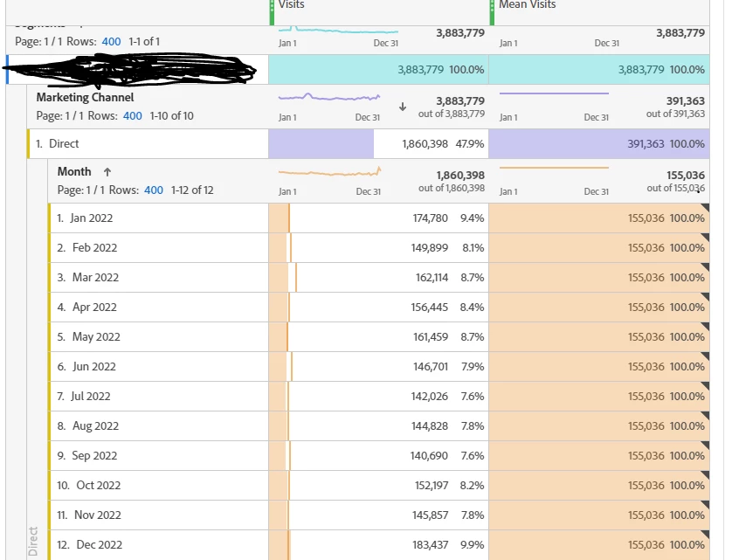Click the 1,860,398 Direct visits cell
This screenshot has width=732, height=560.
point(378,144)
